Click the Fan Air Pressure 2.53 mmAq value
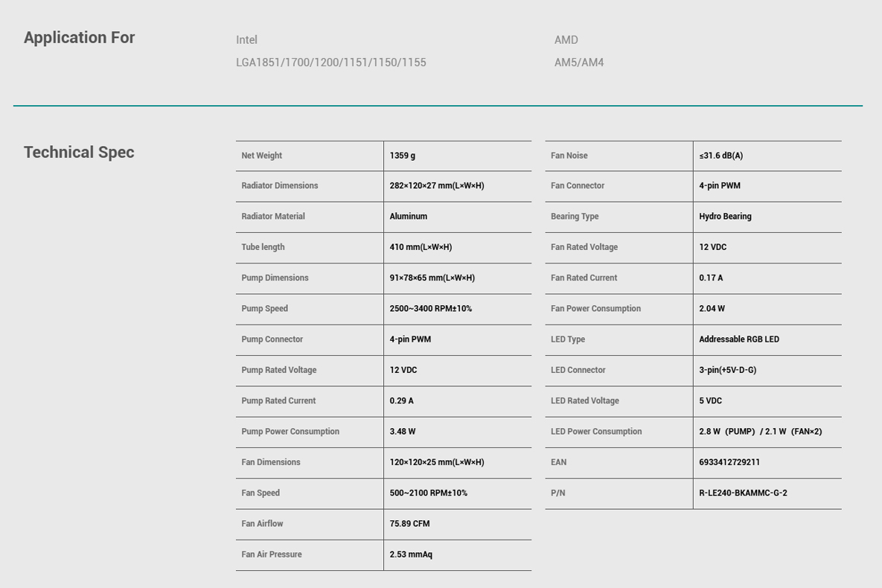882x588 pixels. (411, 555)
